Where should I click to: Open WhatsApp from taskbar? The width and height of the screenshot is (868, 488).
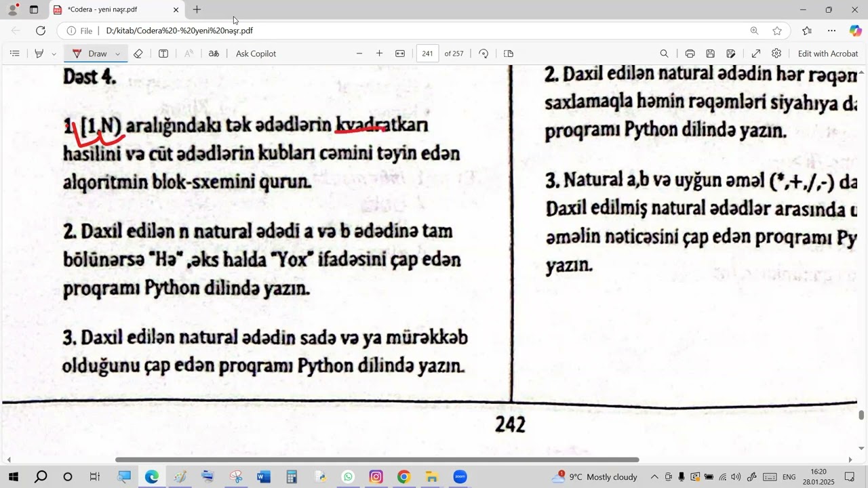tap(348, 476)
